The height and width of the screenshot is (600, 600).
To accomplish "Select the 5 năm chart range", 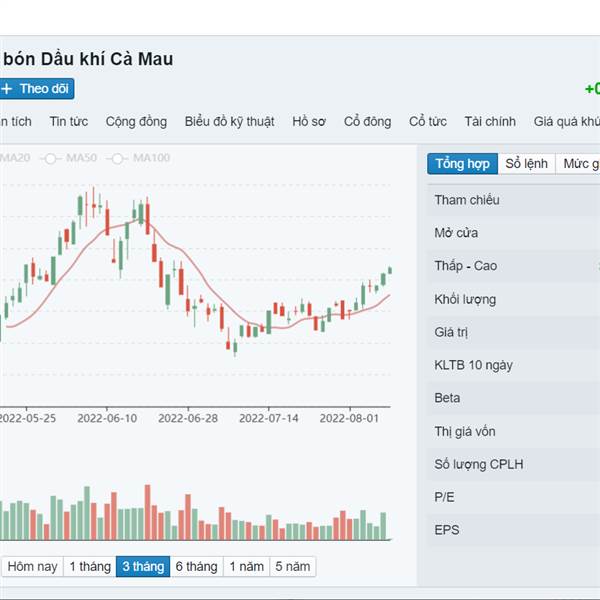I will [x=293, y=566].
